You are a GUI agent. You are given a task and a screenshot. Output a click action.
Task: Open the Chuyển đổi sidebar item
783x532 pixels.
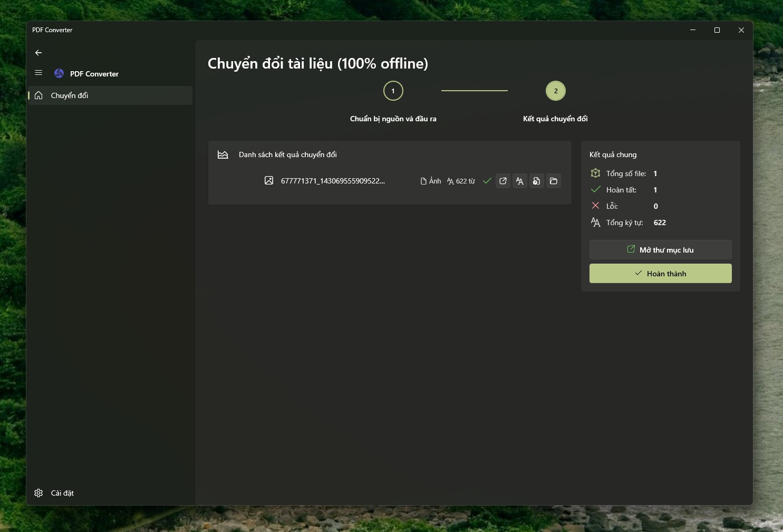110,95
